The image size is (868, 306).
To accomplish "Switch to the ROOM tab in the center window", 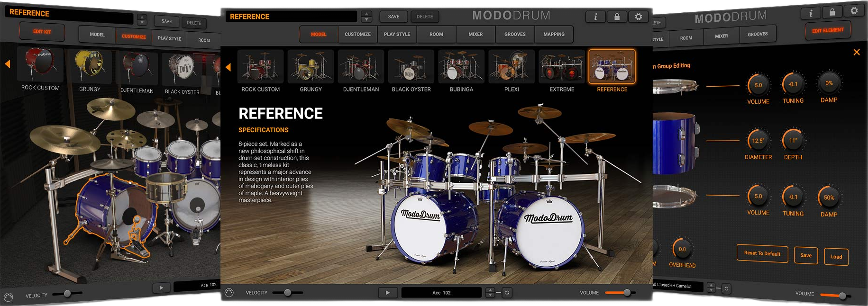I will tap(436, 34).
